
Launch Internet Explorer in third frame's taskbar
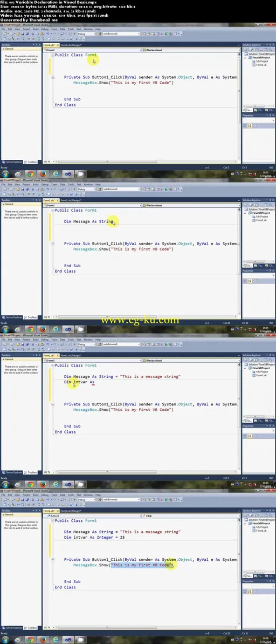[56, 485]
